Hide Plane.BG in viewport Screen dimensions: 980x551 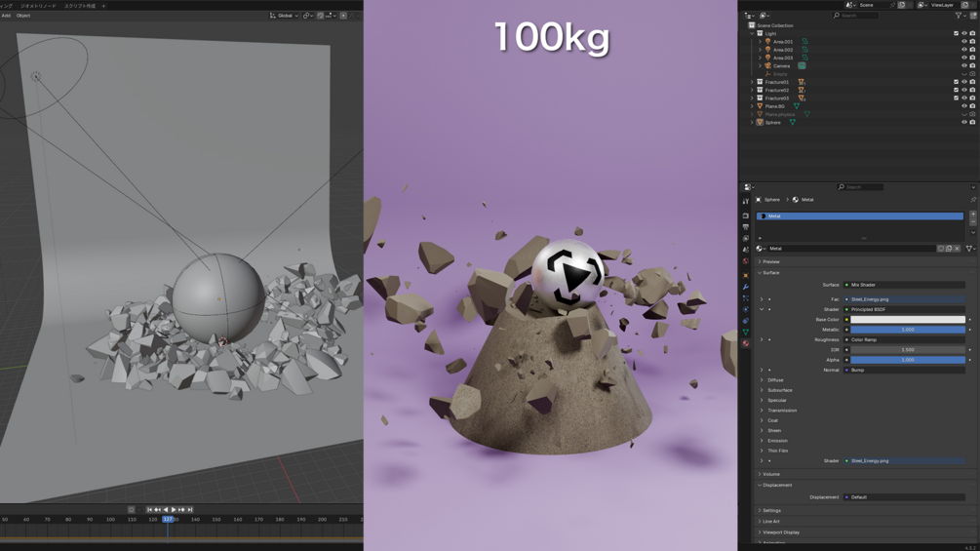[964, 106]
